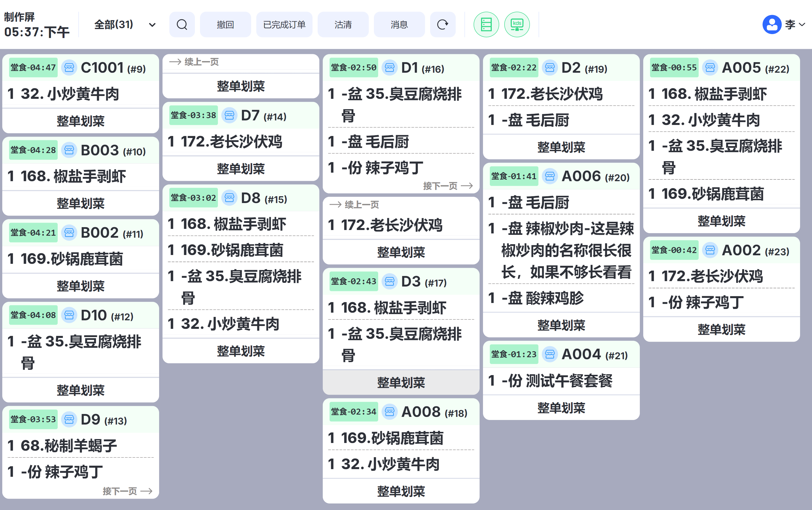
Task: Click dine-in icon on A005 order
Action: [x=710, y=68]
